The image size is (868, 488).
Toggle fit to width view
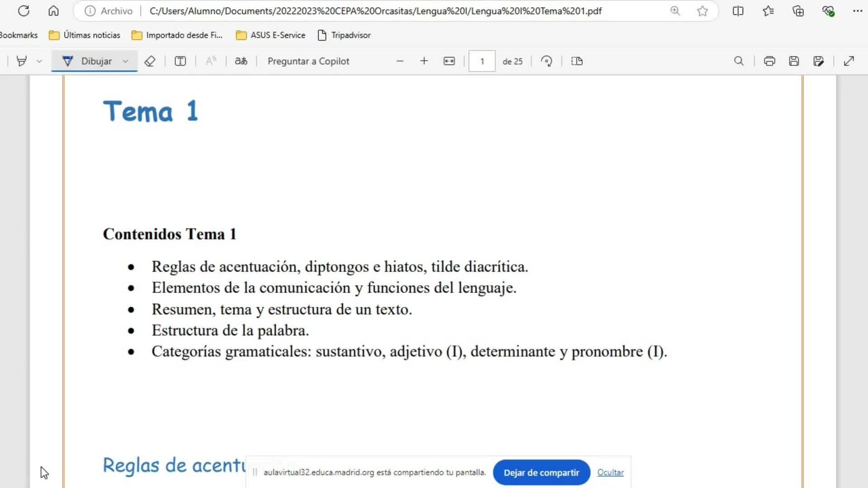pyautogui.click(x=449, y=61)
